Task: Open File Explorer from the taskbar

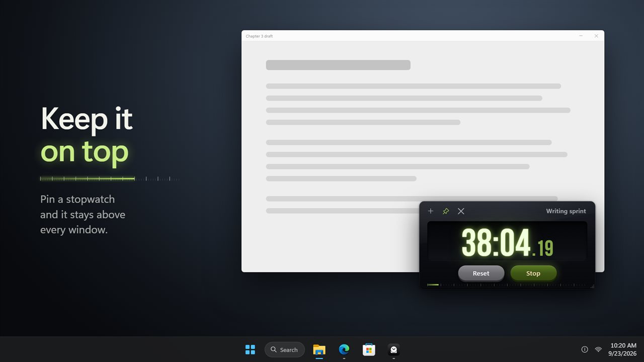Action: 319,349
